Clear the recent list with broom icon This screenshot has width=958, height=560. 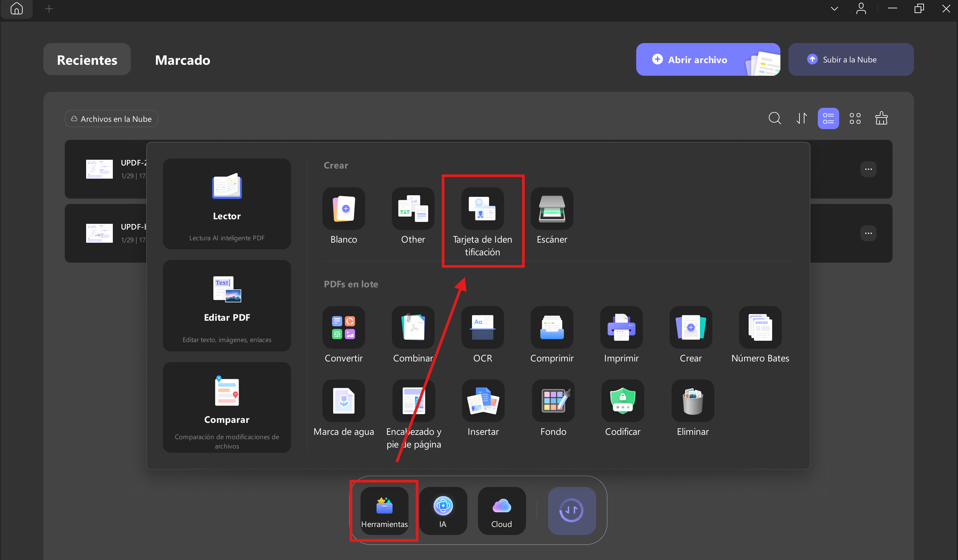[881, 118]
